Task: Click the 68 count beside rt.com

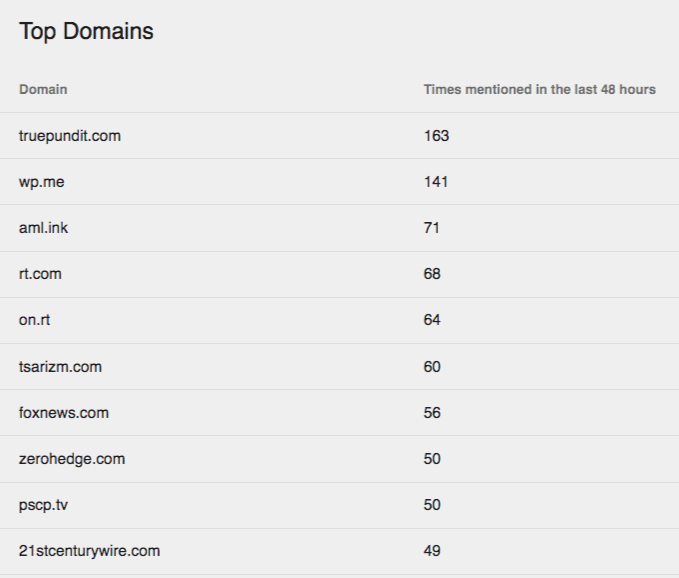Action: (x=432, y=274)
